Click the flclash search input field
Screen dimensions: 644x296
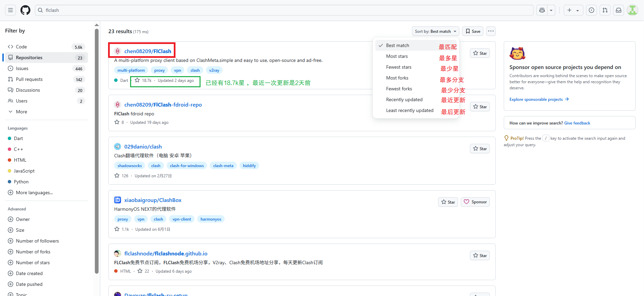coord(284,10)
